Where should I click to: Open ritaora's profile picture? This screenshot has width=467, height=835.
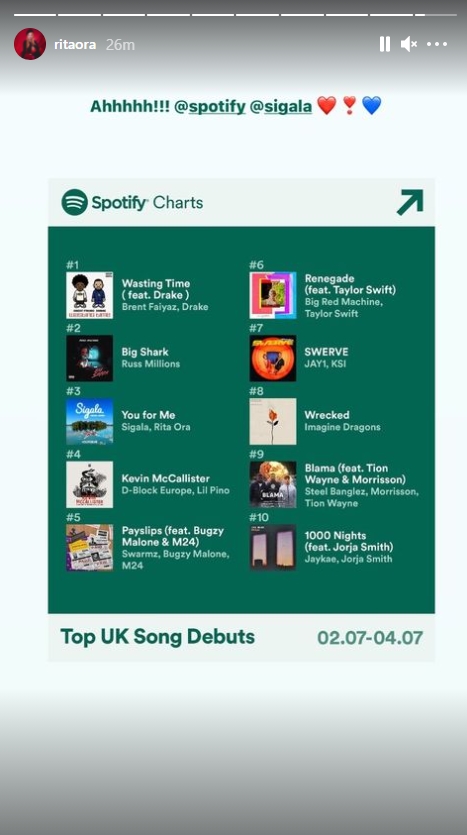30,44
